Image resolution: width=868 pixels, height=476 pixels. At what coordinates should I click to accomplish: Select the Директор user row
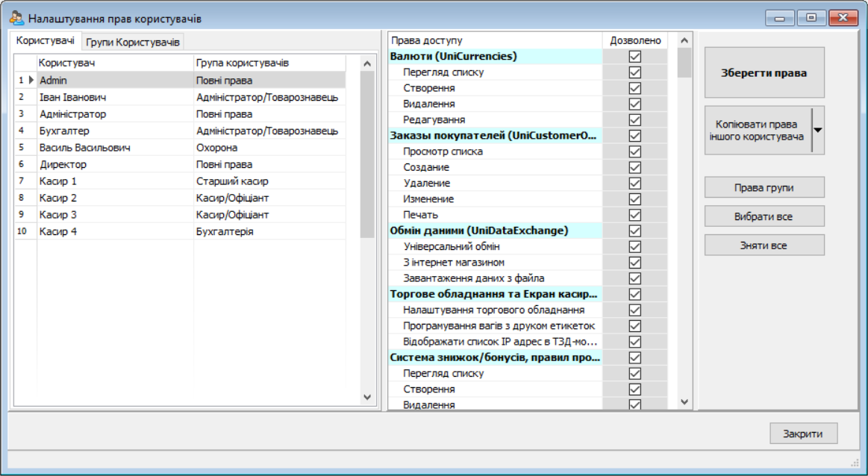tap(180, 164)
